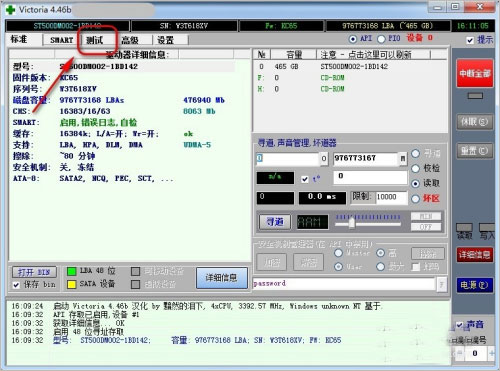Click the end LBA field 976773167
This screenshot has height=371, width=500.
tap(366, 158)
